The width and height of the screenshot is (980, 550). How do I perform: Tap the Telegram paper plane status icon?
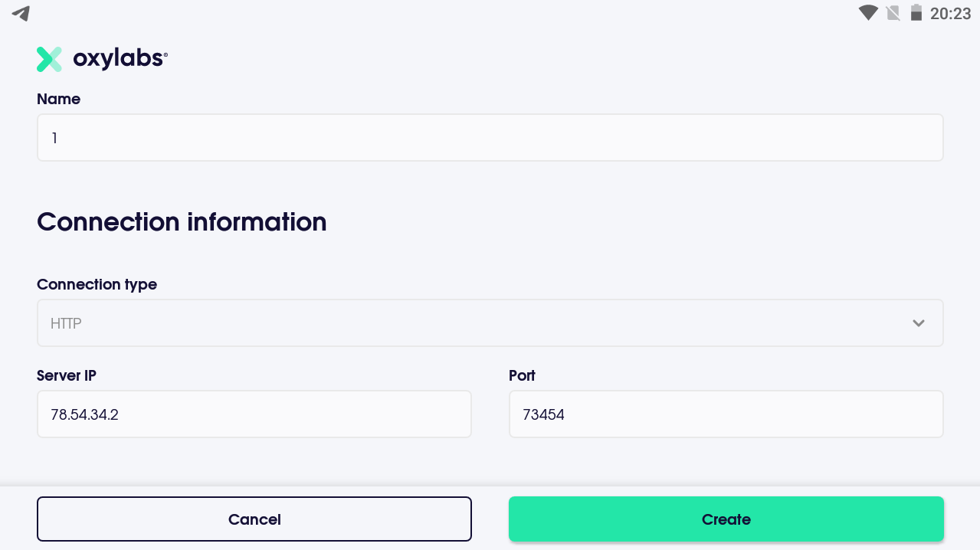pos(21,13)
